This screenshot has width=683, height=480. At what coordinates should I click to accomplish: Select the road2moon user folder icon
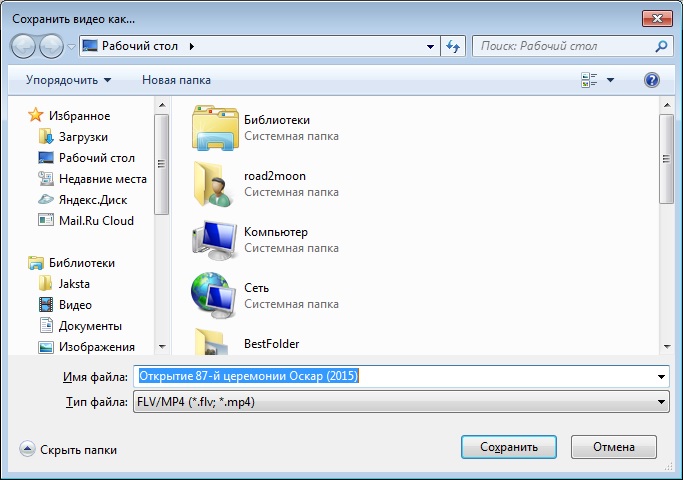click(212, 183)
